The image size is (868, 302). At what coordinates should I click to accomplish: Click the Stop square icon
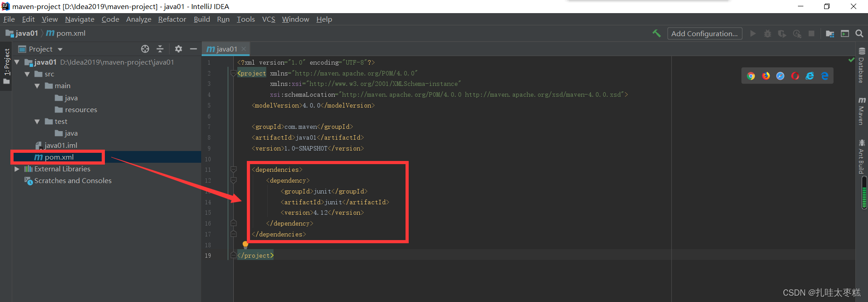click(811, 33)
